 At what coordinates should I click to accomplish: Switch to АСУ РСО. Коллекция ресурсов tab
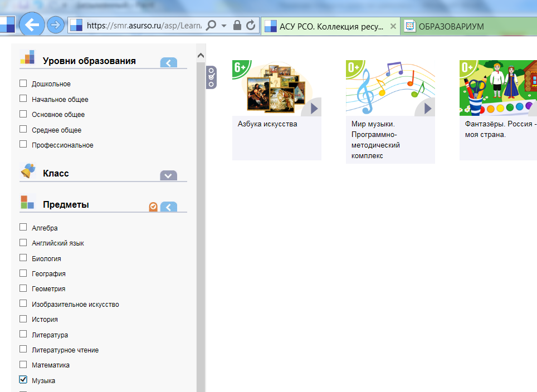(331, 26)
